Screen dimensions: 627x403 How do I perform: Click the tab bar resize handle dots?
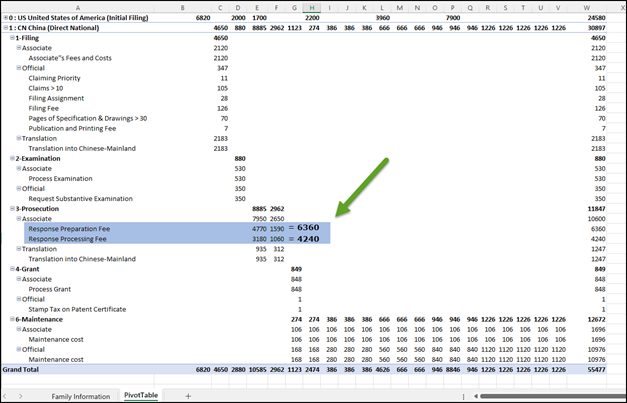coord(462,396)
